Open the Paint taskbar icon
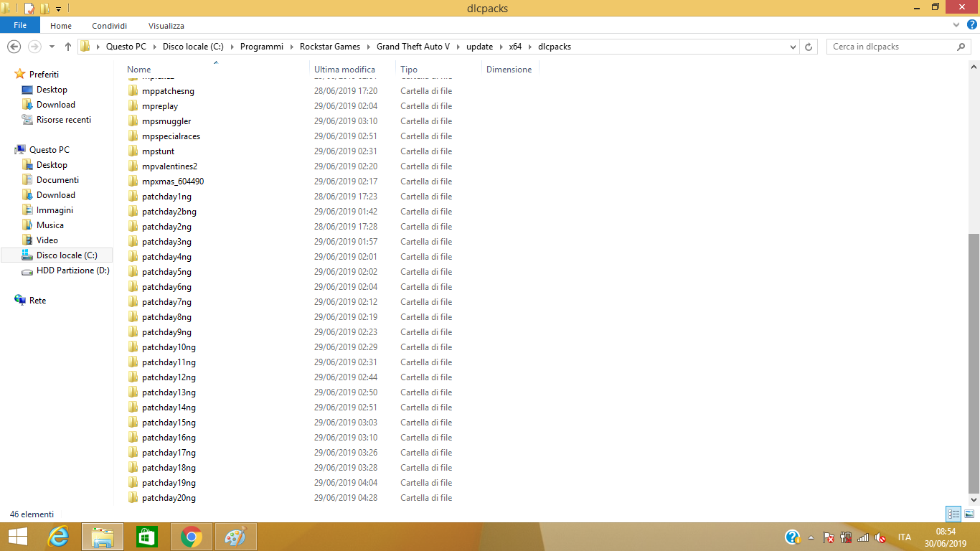The height and width of the screenshot is (551, 980). (235, 537)
